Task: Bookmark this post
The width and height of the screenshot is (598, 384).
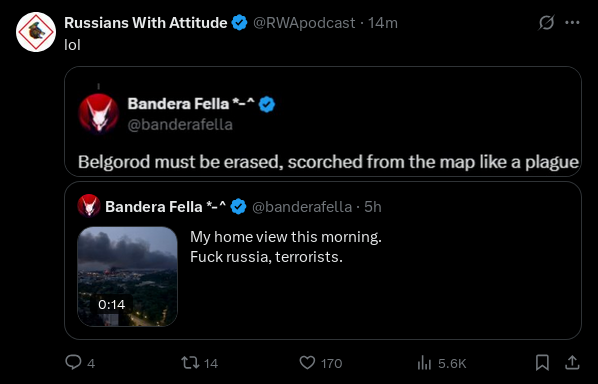Action: [x=542, y=362]
